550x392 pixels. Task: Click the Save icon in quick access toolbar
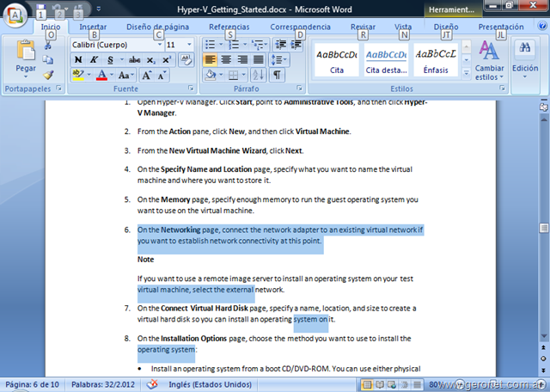[41, 8]
